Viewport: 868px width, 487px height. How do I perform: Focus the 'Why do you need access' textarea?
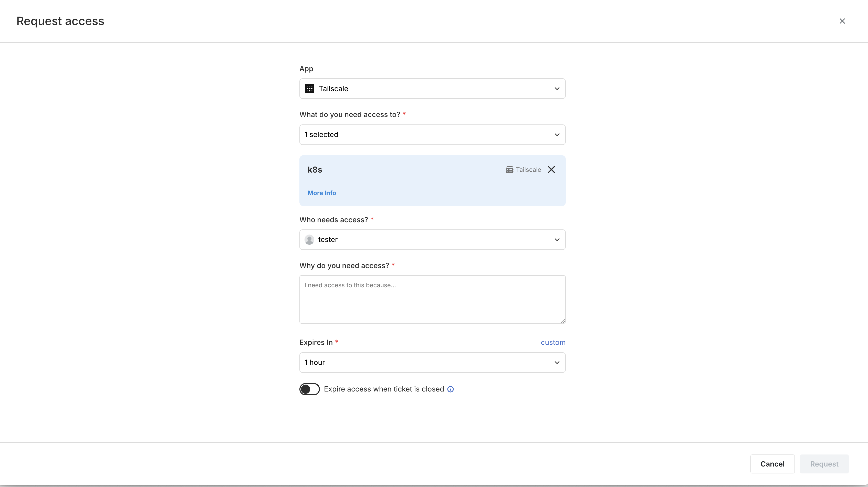point(432,300)
